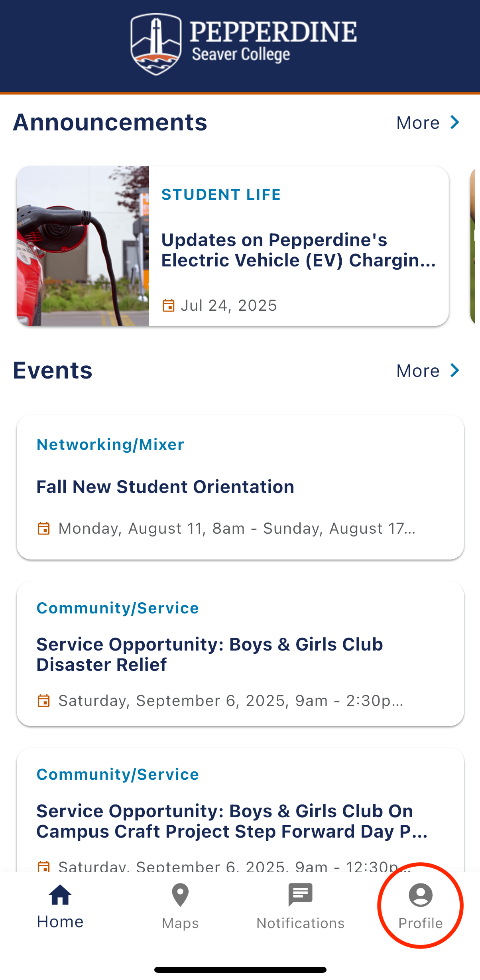The height and width of the screenshot is (980, 480).
Task: Open More link next to Announcements
Action: tap(418, 123)
